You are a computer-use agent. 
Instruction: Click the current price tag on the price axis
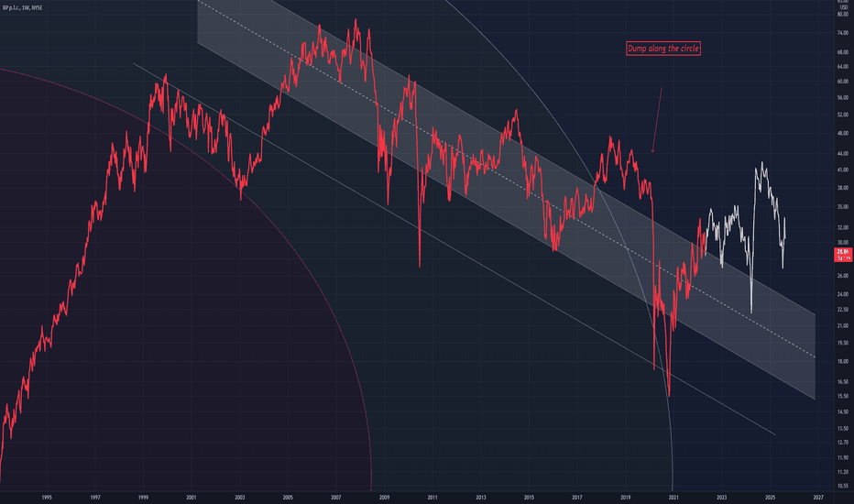[843, 255]
